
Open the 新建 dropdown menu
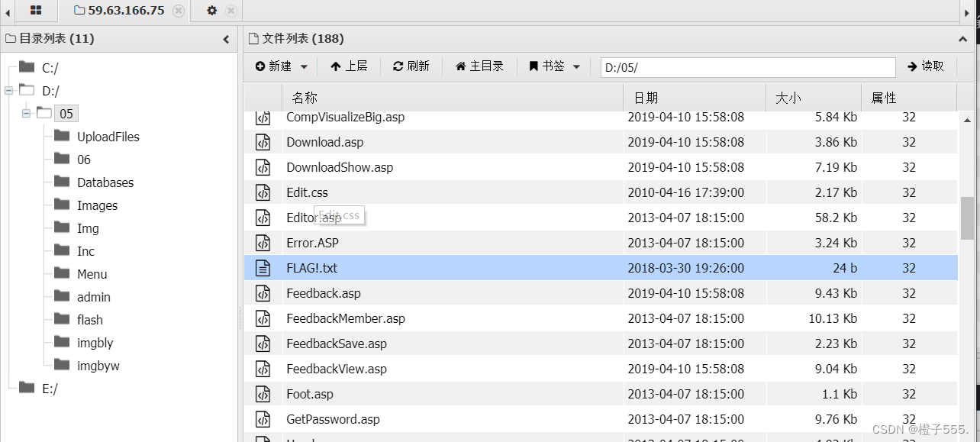click(282, 66)
